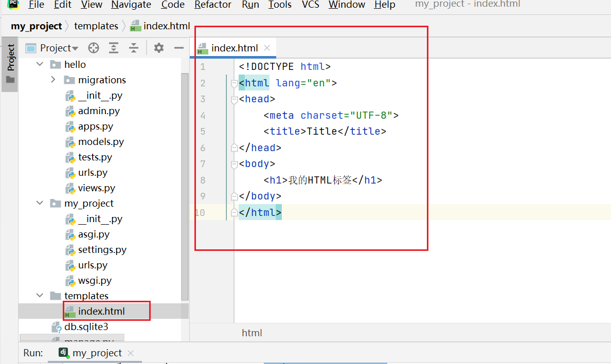Viewport: 611px width, 364px height.
Task: Click the Python icon beside admin.py
Action: (70, 111)
